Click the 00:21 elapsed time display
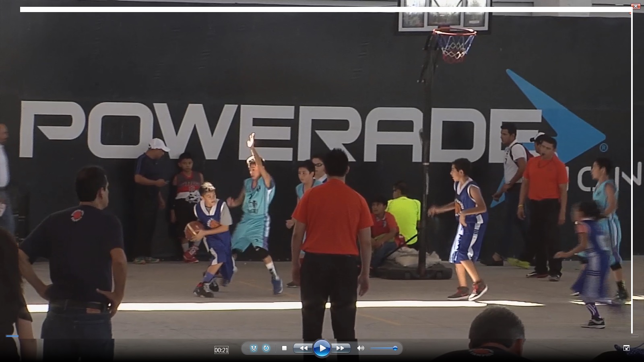The width and height of the screenshot is (644, 362). [221, 350]
